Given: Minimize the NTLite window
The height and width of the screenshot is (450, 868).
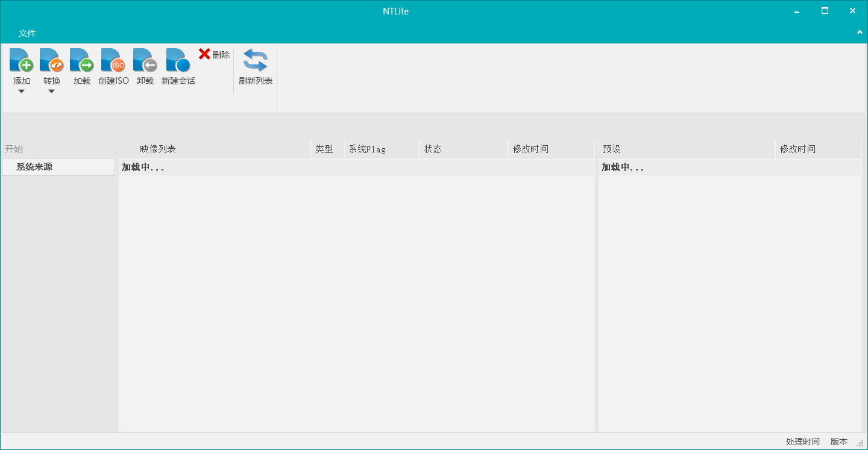Looking at the screenshot, I should click(797, 11).
